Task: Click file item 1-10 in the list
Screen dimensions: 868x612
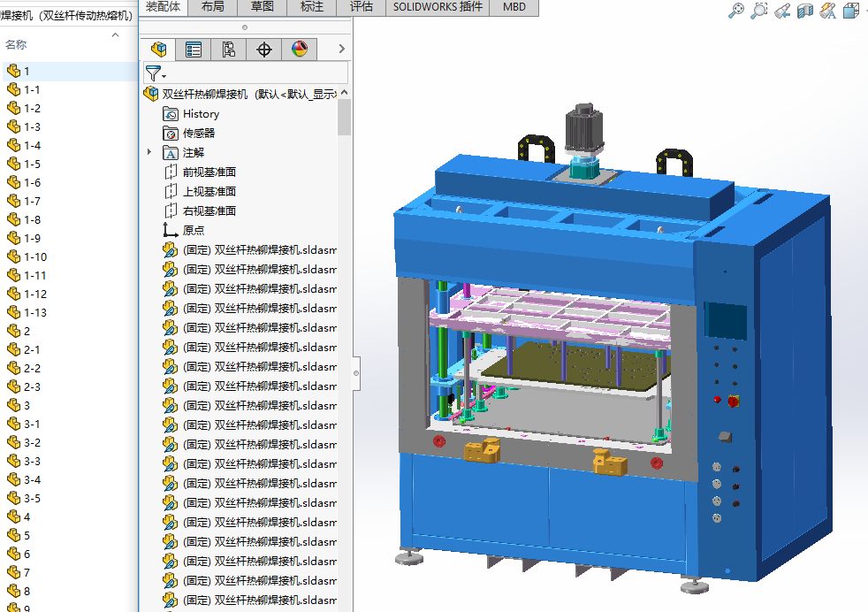Action: click(x=35, y=256)
